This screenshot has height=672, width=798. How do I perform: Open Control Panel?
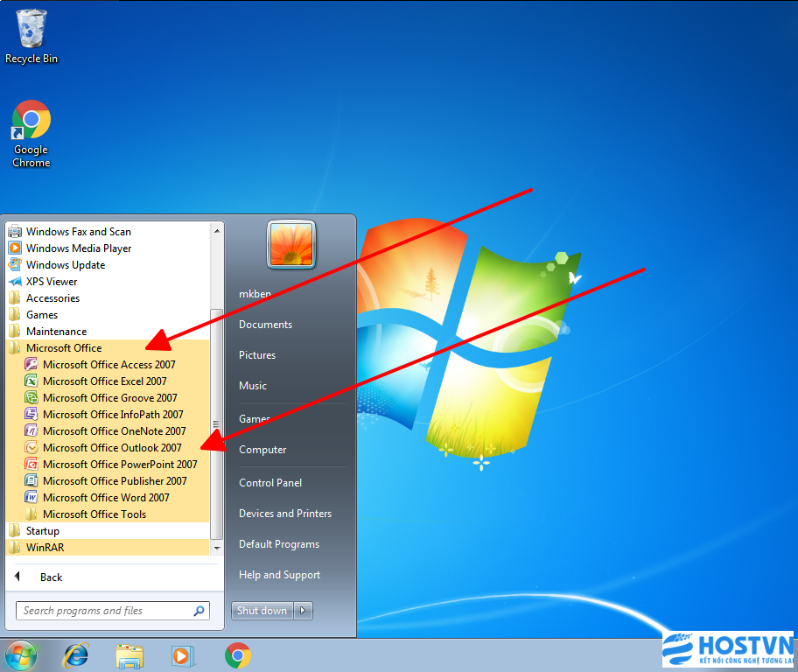[x=270, y=483]
